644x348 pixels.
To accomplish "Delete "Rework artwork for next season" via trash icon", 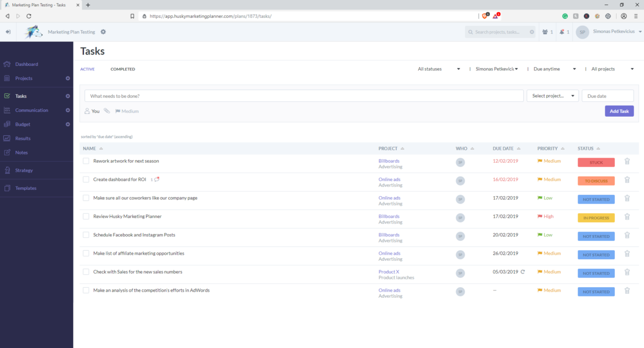I will (x=627, y=161).
